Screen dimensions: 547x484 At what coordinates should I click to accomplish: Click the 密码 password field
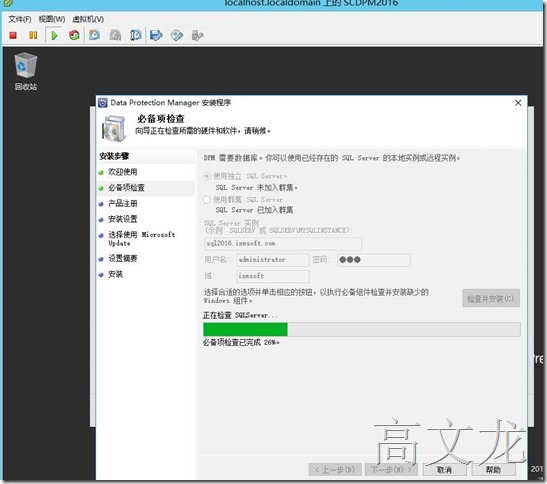tap(373, 260)
